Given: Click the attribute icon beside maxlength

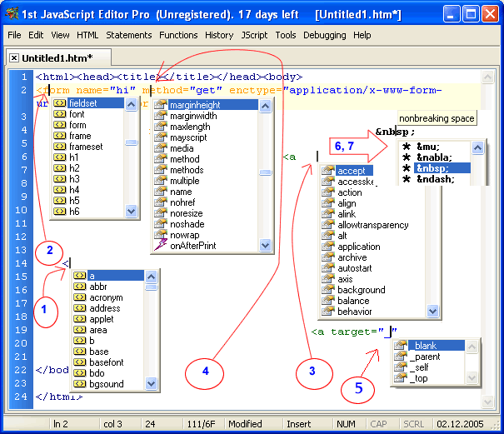Looking at the screenshot, I should click(x=161, y=127).
